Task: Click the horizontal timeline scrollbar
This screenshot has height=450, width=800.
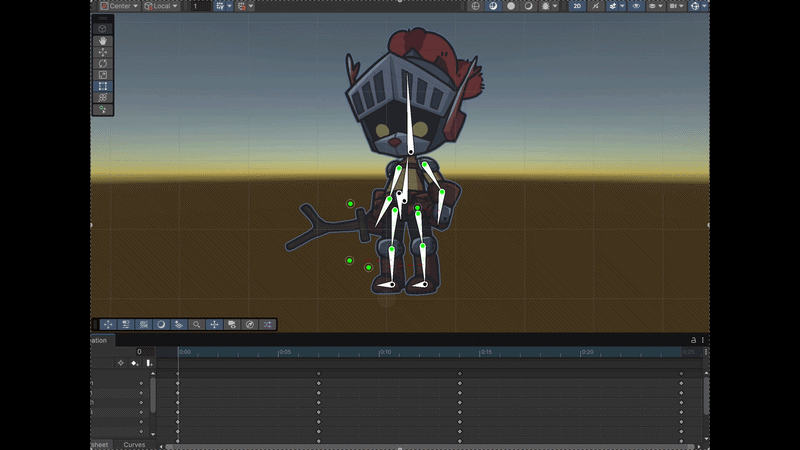Action: (429, 447)
